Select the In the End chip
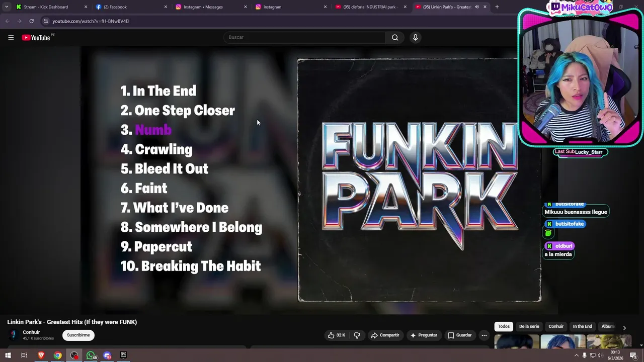This screenshot has height=362, width=644. [582, 326]
